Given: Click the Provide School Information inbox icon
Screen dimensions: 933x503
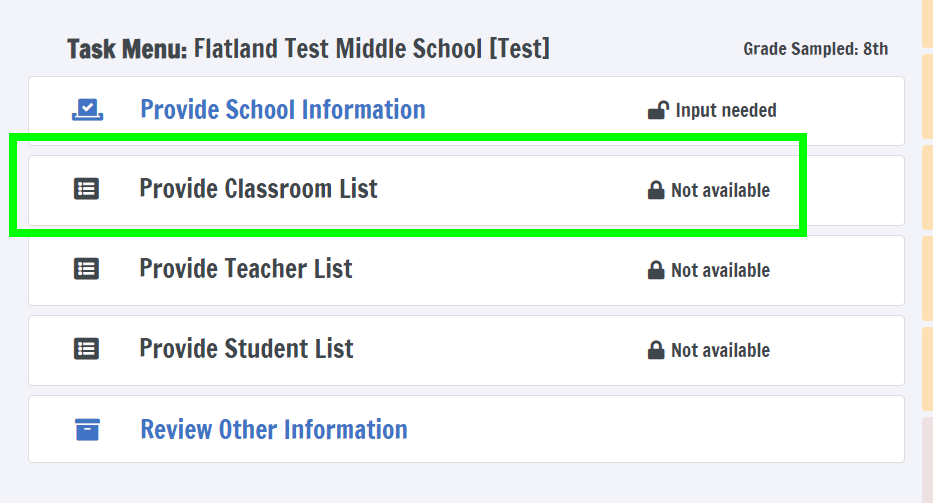Looking at the screenshot, I should (87, 110).
